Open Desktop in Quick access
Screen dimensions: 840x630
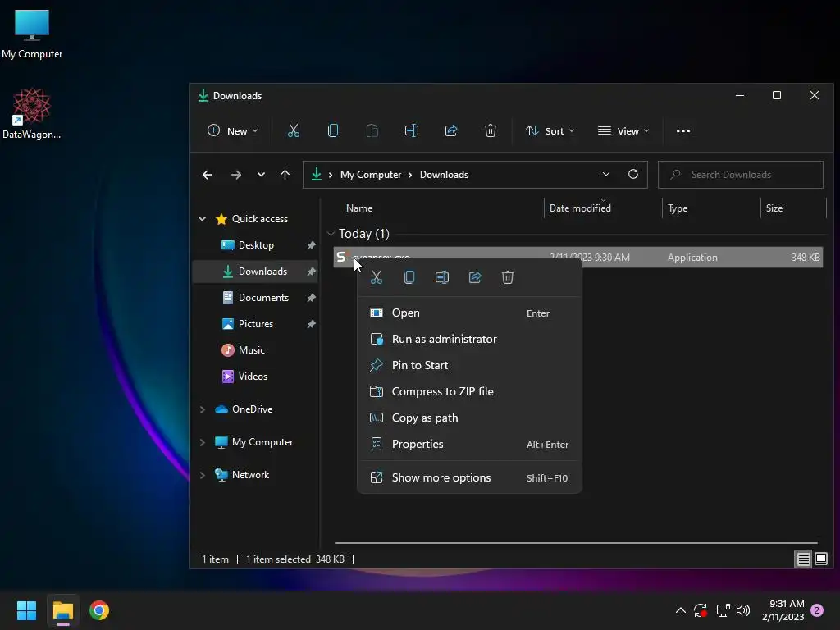256,245
